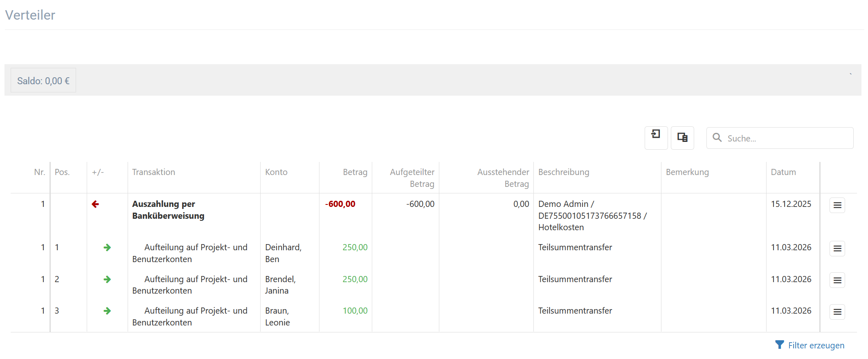Click the Transaktion column header
Viewport: 868px width, 359px height.
pos(153,172)
